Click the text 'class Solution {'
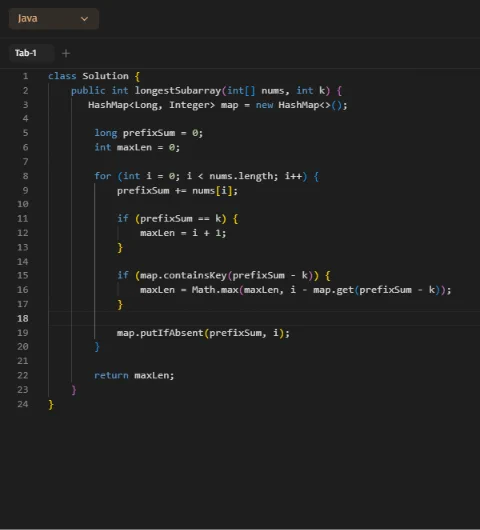The width and height of the screenshot is (480, 530). (94, 76)
